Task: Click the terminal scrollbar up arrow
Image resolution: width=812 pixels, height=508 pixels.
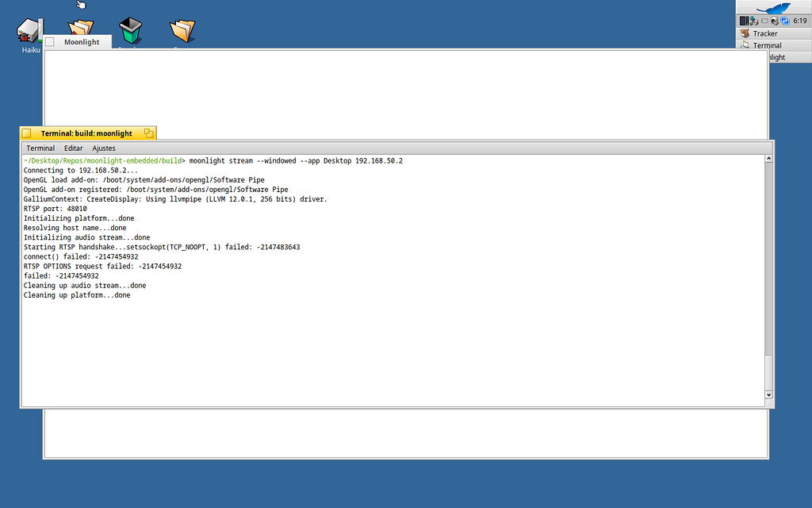Action: coord(768,159)
